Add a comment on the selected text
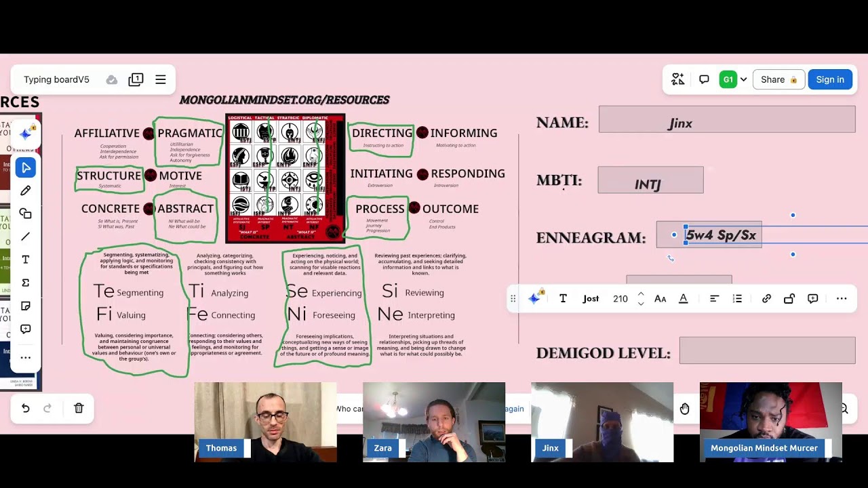 pos(812,298)
